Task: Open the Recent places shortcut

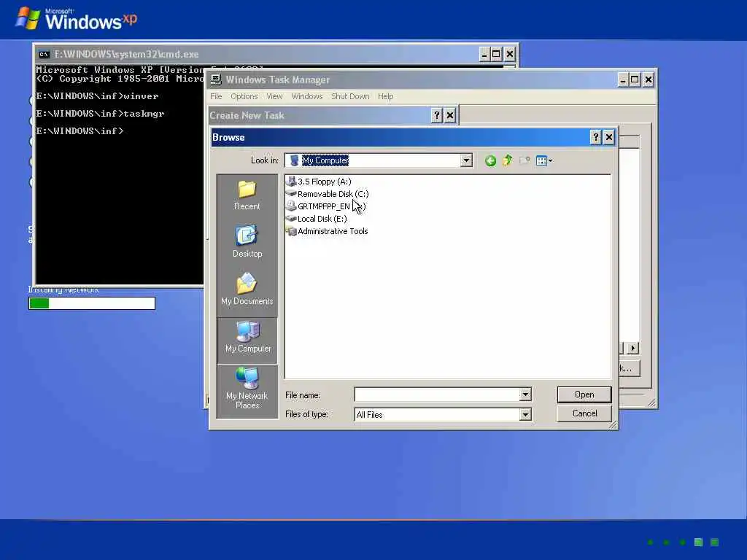Action: tap(247, 195)
